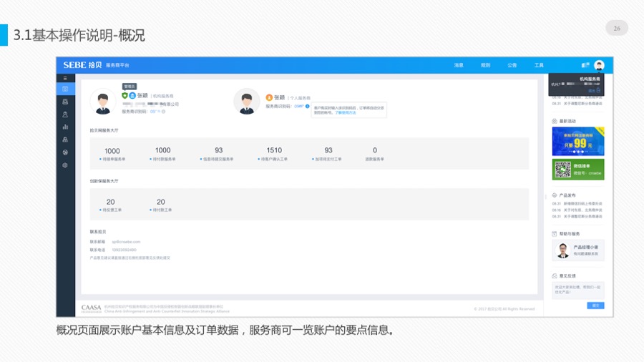Open the user avatar in top bar
The width and height of the screenshot is (644, 362).
599,65
